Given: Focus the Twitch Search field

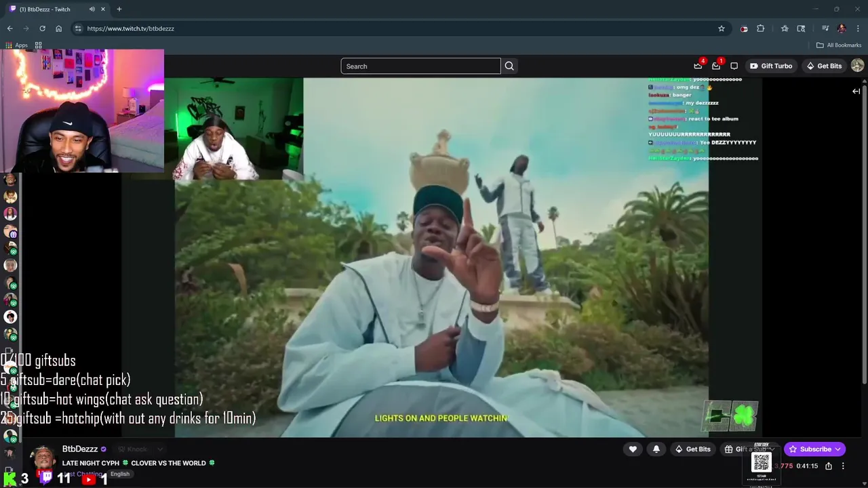Looking at the screenshot, I should pos(420,66).
